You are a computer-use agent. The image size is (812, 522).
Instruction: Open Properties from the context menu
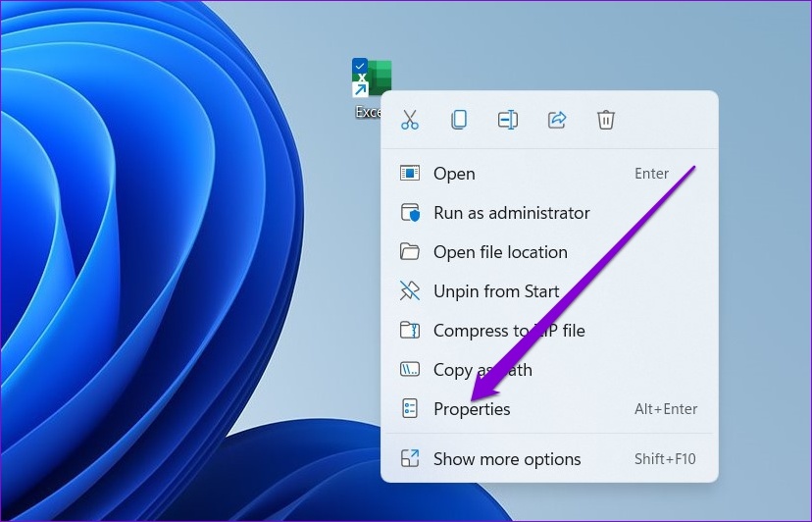[x=549, y=409]
